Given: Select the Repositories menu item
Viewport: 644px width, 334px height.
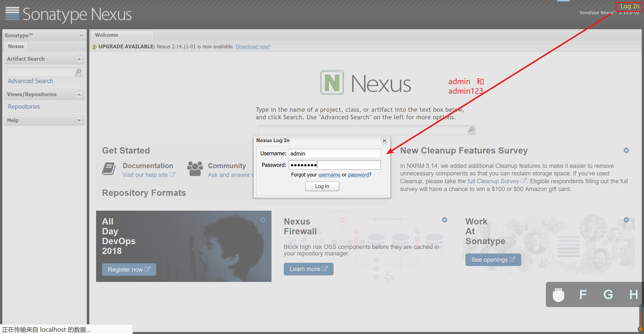Looking at the screenshot, I should pyautogui.click(x=24, y=106).
